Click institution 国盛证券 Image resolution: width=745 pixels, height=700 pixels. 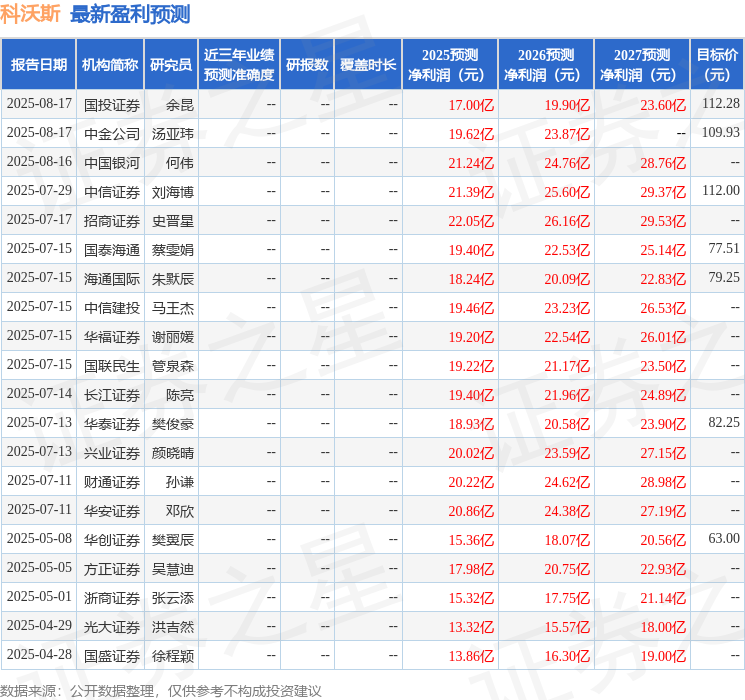(112, 655)
